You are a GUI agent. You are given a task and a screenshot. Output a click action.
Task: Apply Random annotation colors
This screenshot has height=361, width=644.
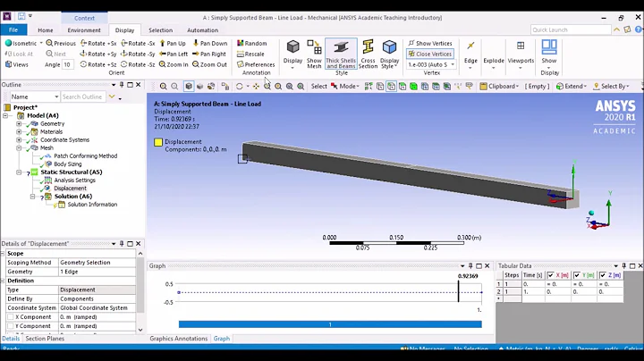click(x=251, y=43)
